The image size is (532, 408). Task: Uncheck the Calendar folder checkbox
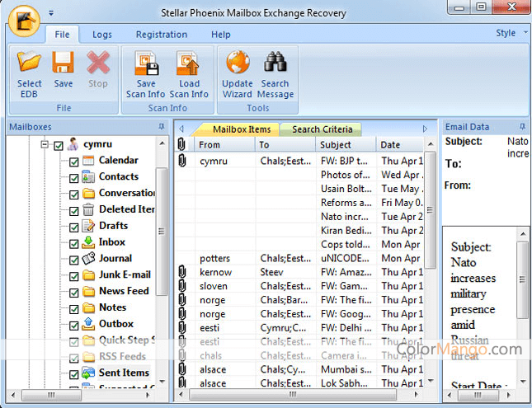[x=73, y=161]
